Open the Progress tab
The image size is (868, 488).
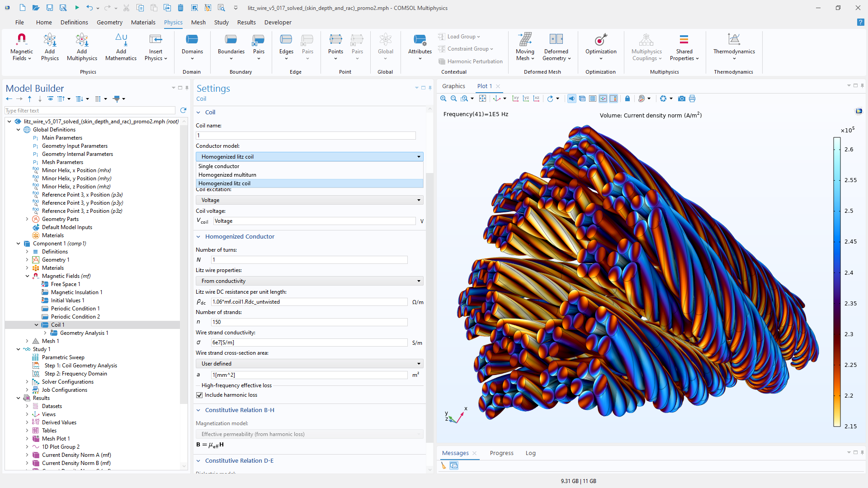coord(501,453)
